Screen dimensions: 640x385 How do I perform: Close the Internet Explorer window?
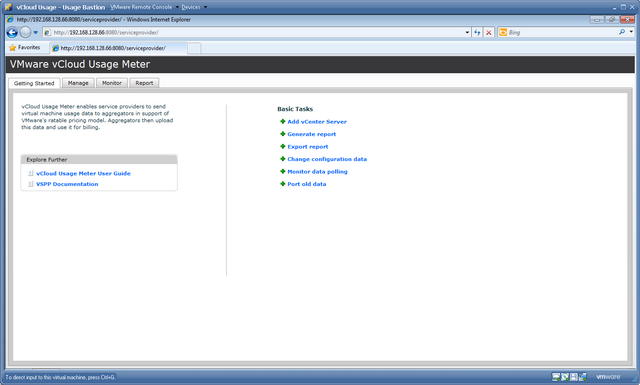[627, 19]
